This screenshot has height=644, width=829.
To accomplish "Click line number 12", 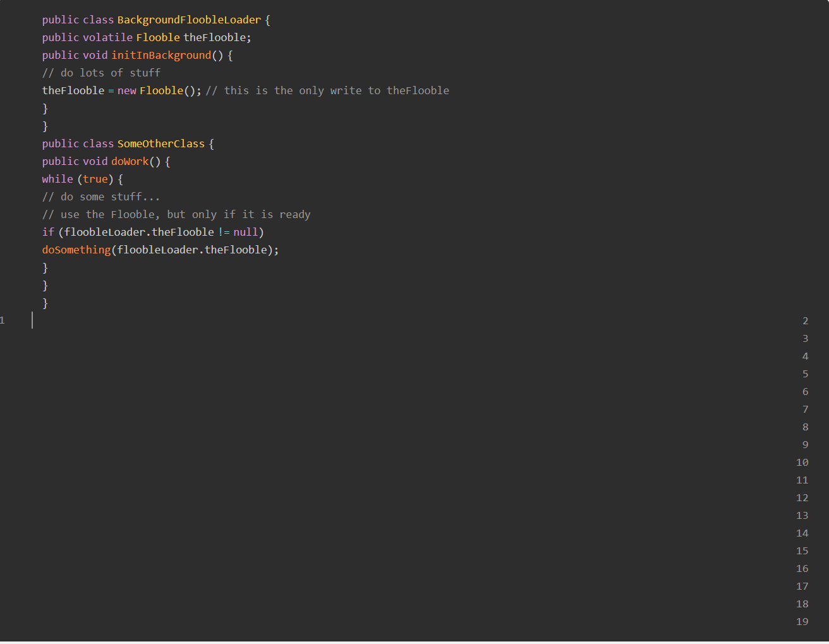I will click(x=802, y=497).
